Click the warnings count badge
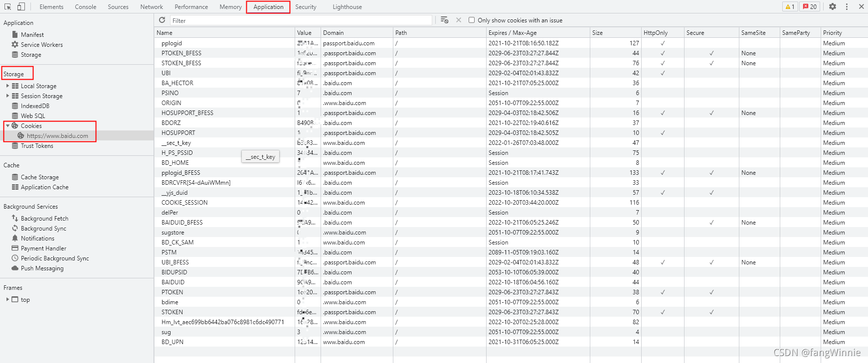Image resolution: width=868 pixels, height=363 pixels. point(790,6)
